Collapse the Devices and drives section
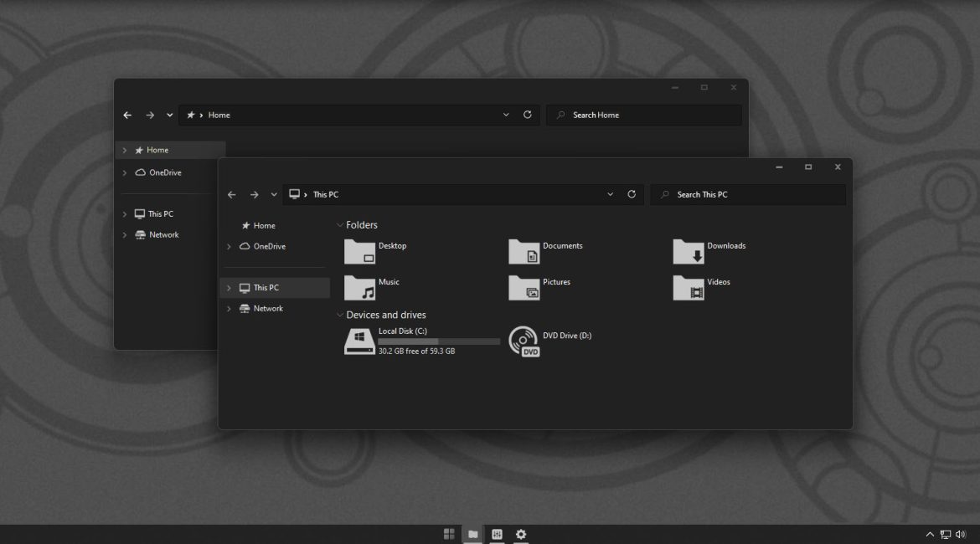980x544 pixels. pyautogui.click(x=340, y=316)
